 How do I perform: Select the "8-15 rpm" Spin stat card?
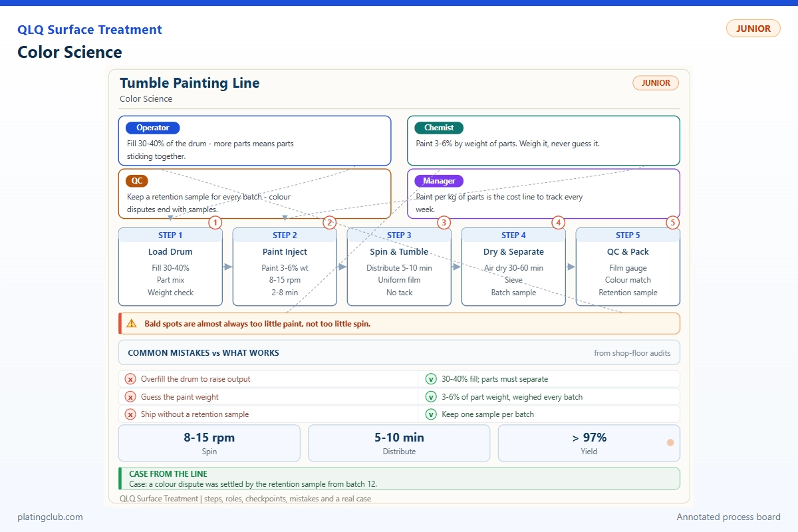point(209,443)
